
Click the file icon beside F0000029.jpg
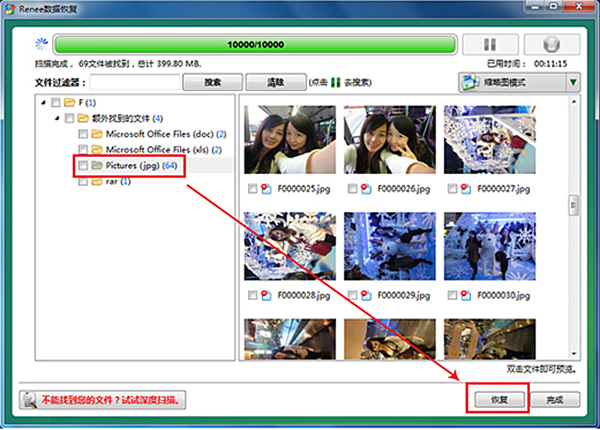point(366,295)
